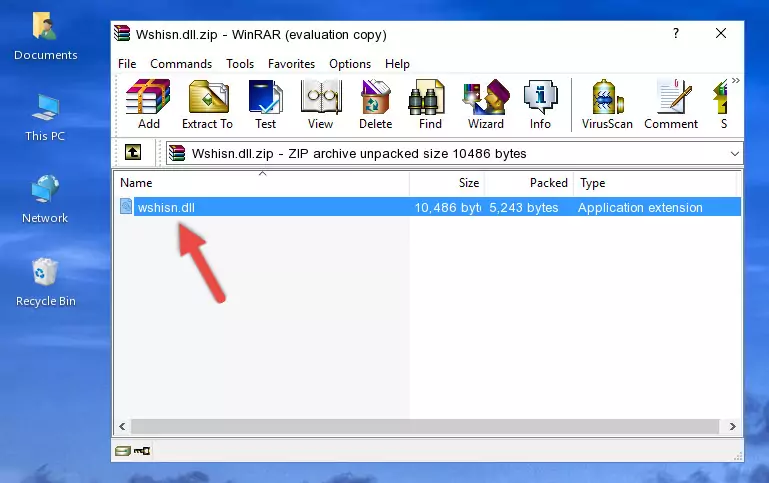The height and width of the screenshot is (483, 769).
Task: Open the Commands menu
Action: tap(181, 64)
